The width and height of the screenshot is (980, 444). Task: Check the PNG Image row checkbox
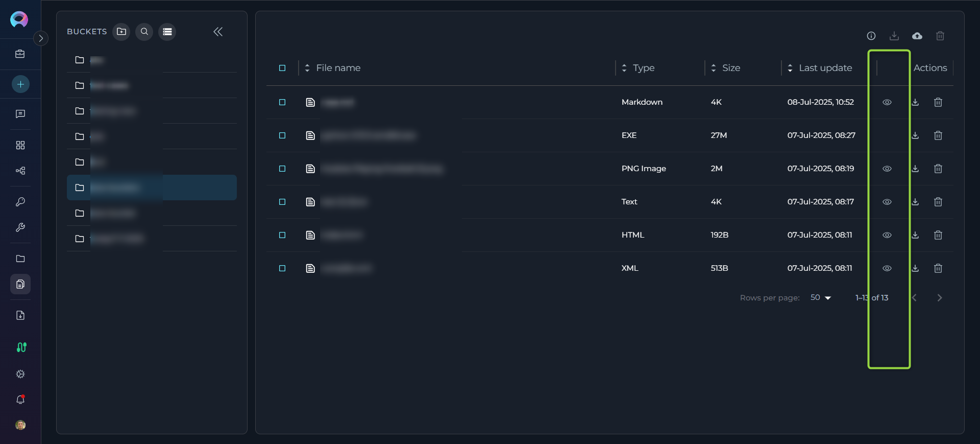click(x=282, y=169)
